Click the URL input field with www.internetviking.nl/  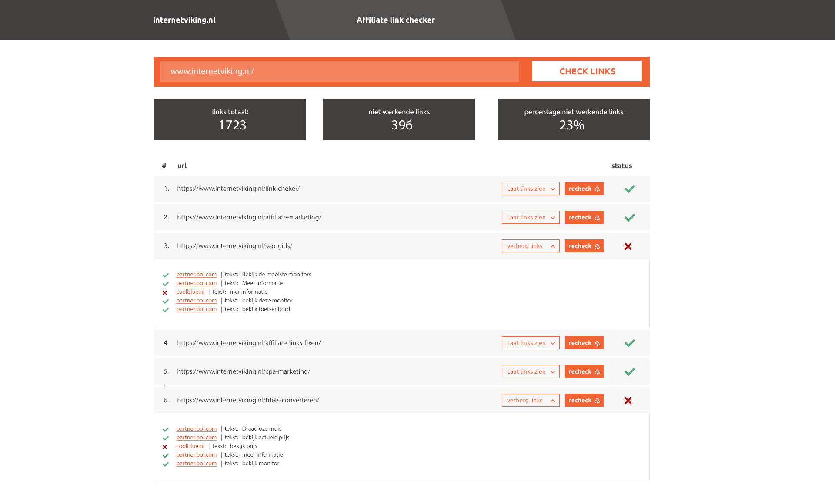(340, 71)
